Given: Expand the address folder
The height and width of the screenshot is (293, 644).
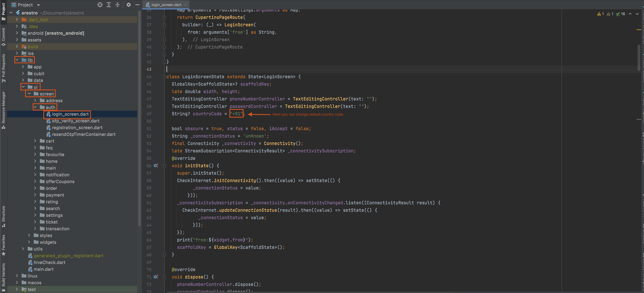Looking at the screenshot, I should tap(35, 100).
